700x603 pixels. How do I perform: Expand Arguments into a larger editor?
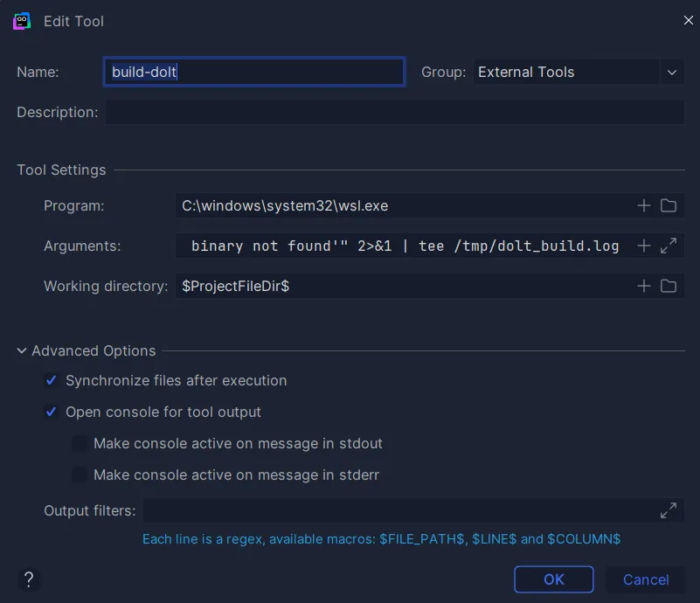(x=669, y=246)
